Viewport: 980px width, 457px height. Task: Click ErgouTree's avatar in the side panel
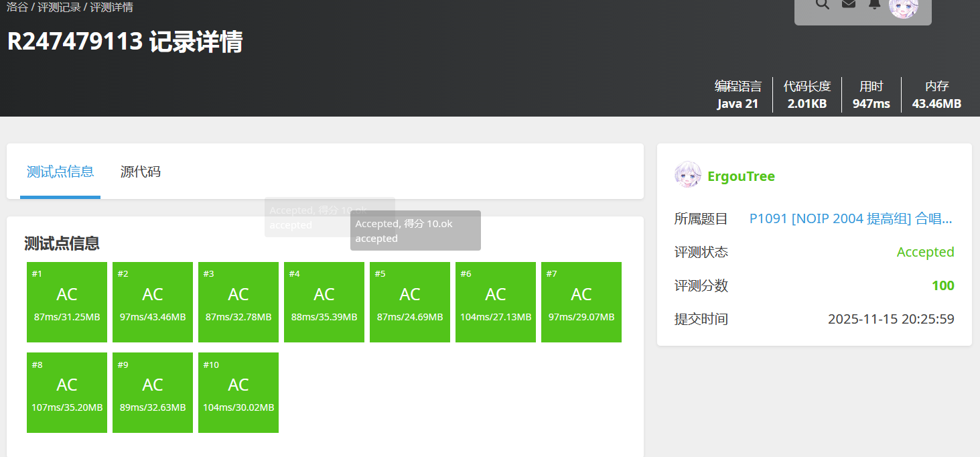[x=687, y=174]
